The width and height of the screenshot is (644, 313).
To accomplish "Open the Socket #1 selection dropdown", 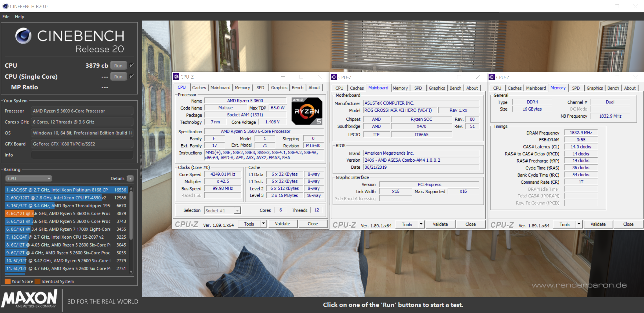I will [237, 211].
